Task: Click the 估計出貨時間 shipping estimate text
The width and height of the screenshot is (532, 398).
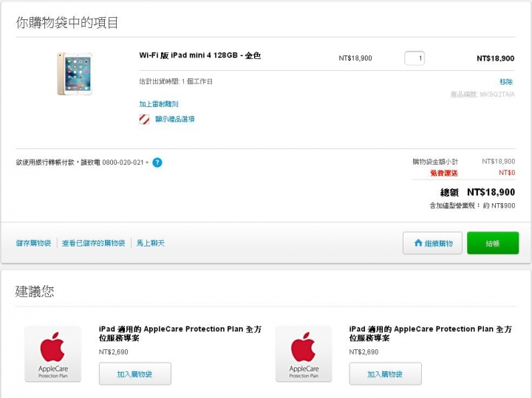Action: coord(176,81)
